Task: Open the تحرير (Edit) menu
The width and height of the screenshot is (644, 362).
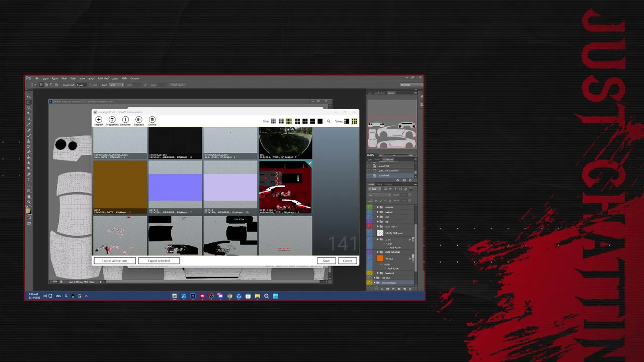Action: (46, 78)
